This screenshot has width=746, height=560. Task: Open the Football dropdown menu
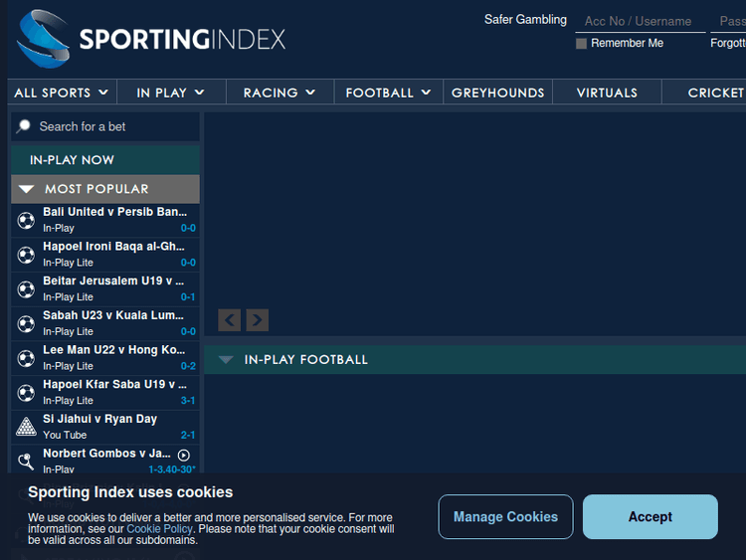[389, 93]
